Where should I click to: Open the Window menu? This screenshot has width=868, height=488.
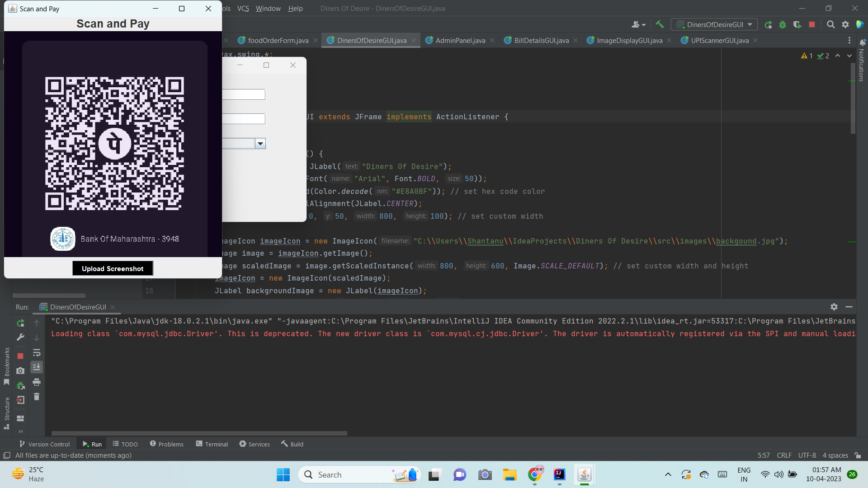click(268, 8)
